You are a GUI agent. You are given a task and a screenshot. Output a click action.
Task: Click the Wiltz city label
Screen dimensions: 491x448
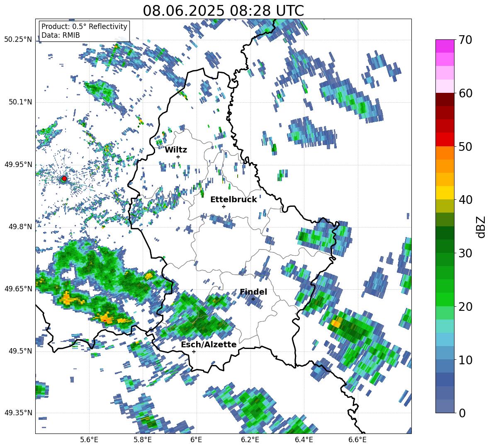(x=176, y=150)
